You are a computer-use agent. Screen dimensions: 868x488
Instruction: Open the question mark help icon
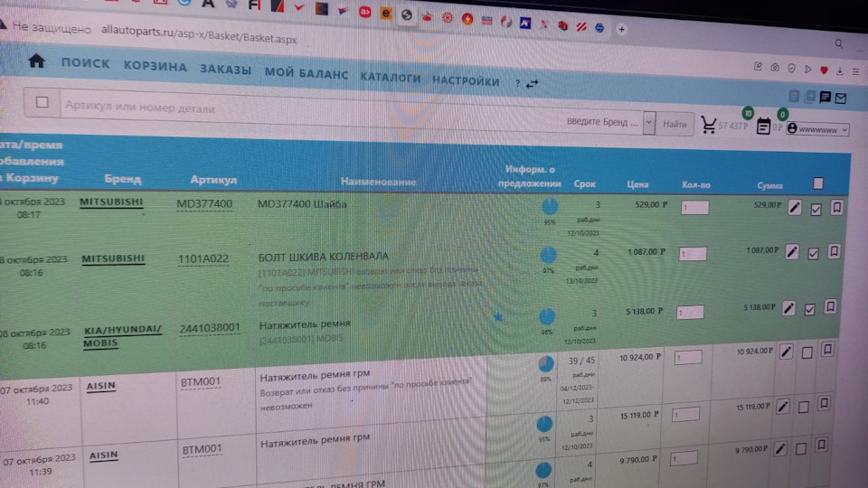[x=517, y=83]
